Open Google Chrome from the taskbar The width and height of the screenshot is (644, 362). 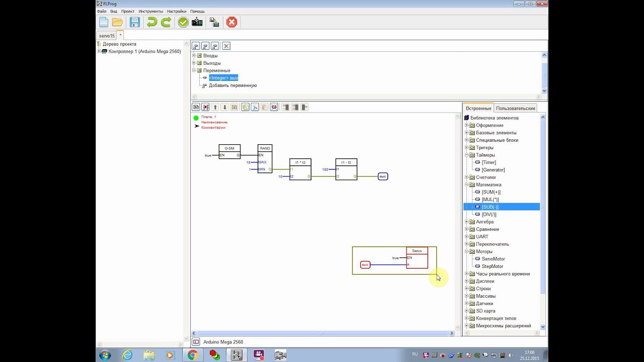click(192, 355)
